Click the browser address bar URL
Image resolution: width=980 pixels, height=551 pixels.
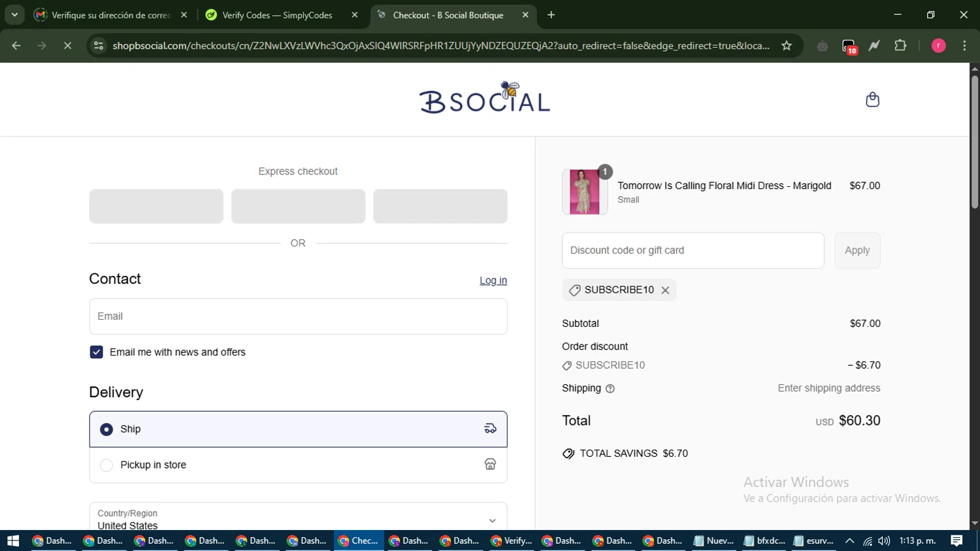441,46
